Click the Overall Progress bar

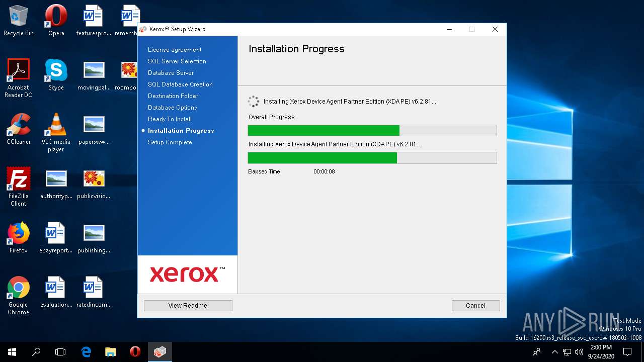click(x=372, y=131)
